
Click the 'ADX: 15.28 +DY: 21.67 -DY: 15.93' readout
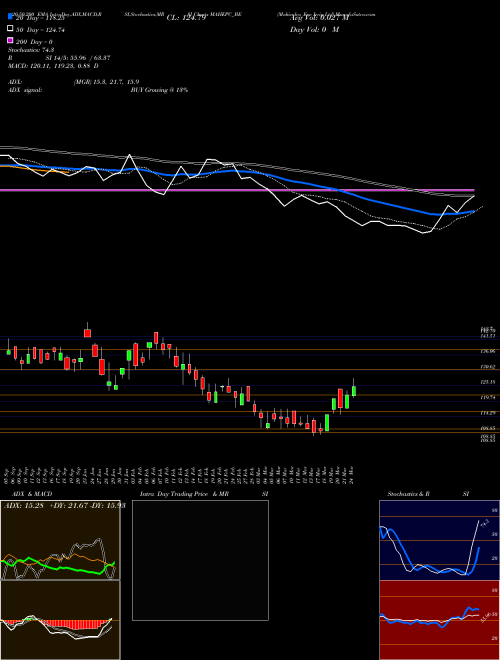[x=65, y=505]
